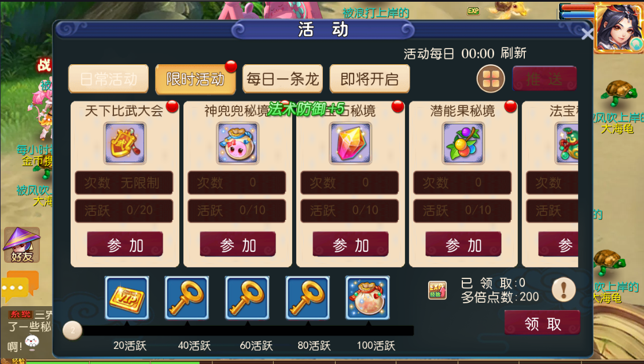
Task: Select the 每日一条龙 tab
Action: coord(282,79)
